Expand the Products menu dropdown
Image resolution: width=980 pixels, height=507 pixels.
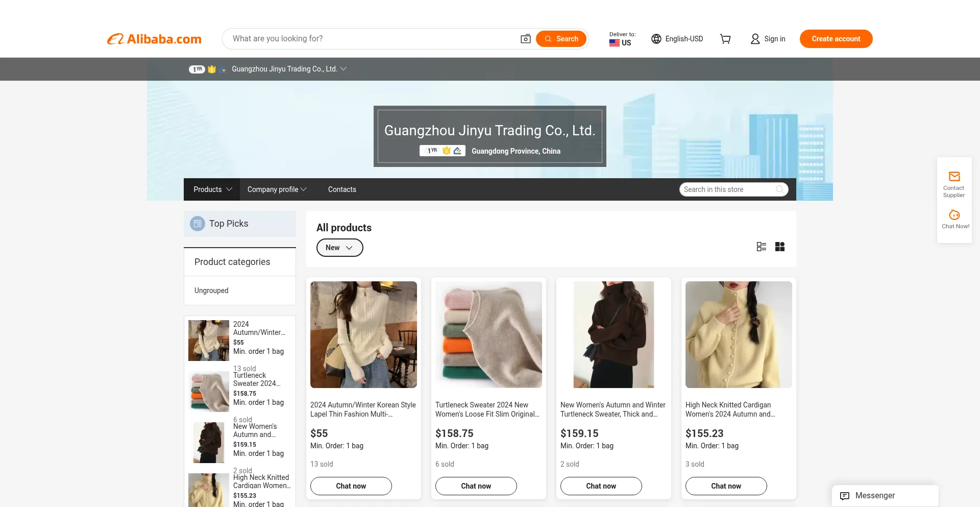tap(212, 189)
